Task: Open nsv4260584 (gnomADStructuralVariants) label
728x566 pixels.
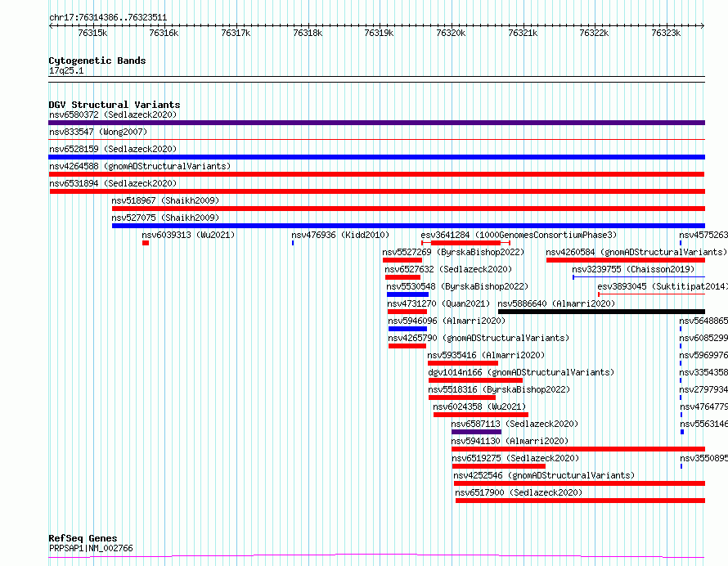Action: [636, 252]
